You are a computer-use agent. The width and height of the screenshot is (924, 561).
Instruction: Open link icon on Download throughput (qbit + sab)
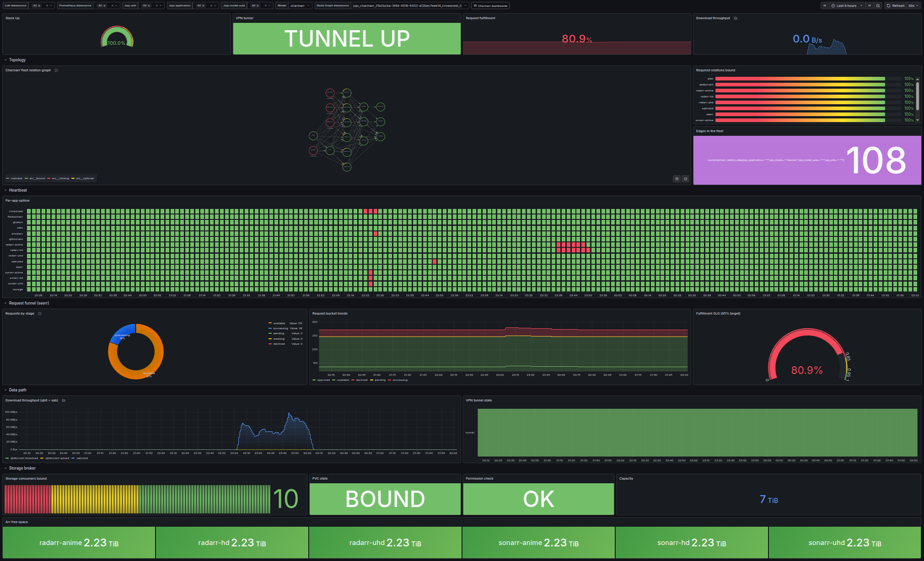pos(64,401)
